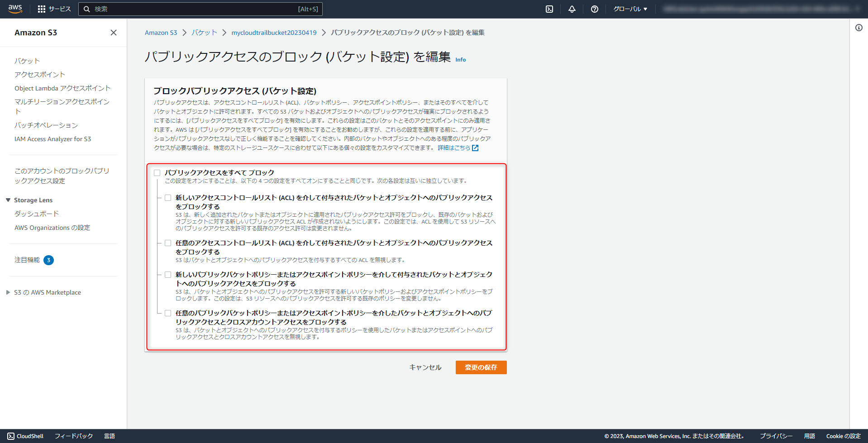Click inside the search field
Screen dimensions: 868x443
199,9
